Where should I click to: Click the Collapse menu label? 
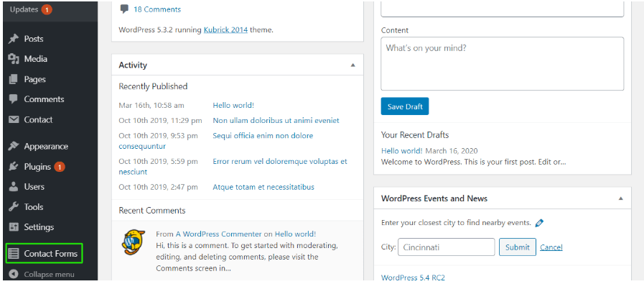[50, 275]
